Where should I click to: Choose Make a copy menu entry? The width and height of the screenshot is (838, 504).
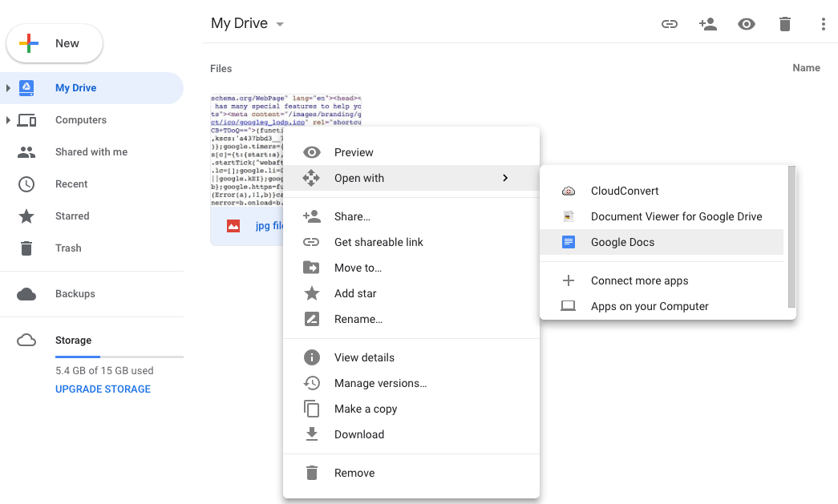tap(411, 409)
